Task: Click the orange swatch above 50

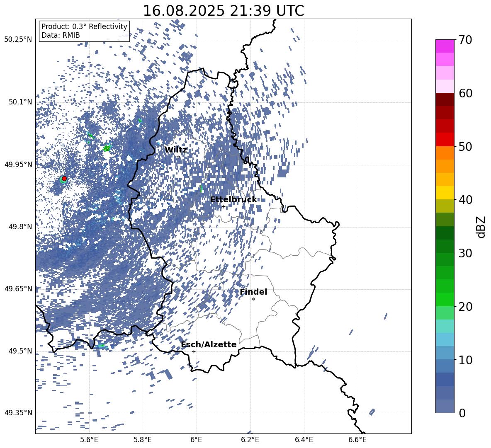Action: (445, 153)
